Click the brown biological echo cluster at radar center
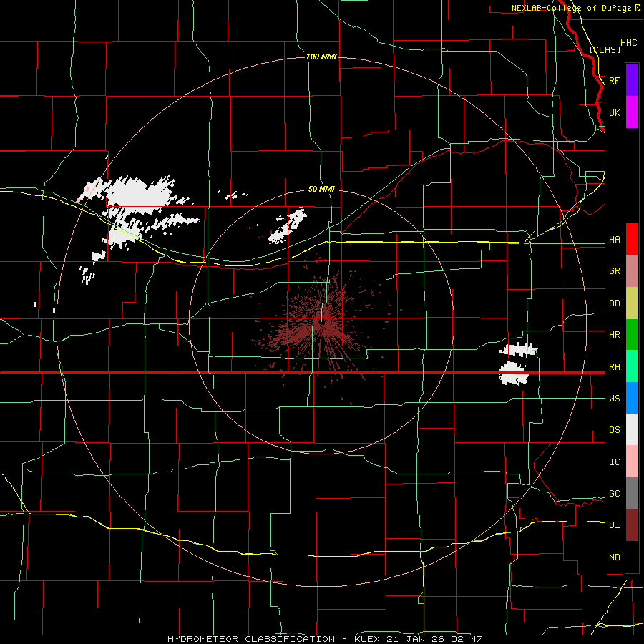 (x=323, y=324)
